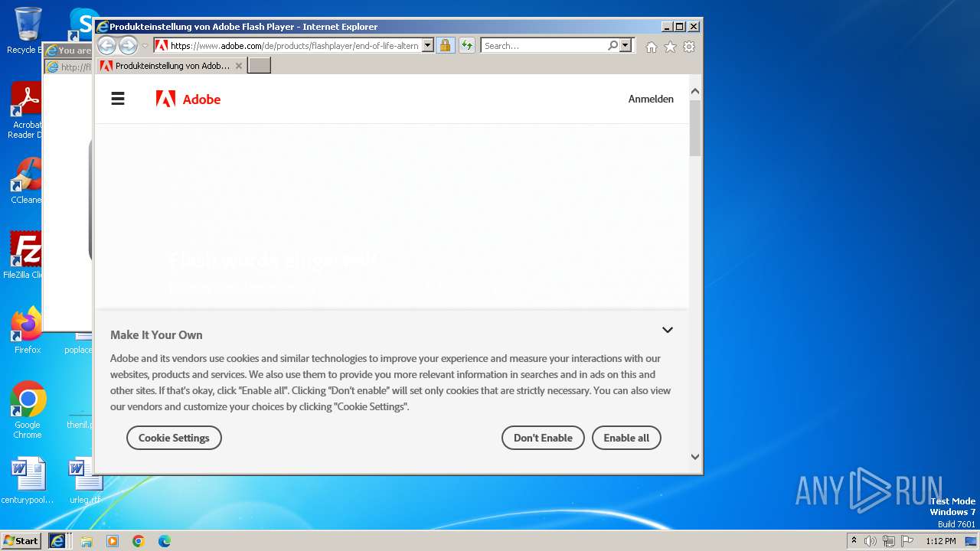Open the Adobe hamburger menu
Image resolution: width=980 pixels, height=551 pixels.
118,99
